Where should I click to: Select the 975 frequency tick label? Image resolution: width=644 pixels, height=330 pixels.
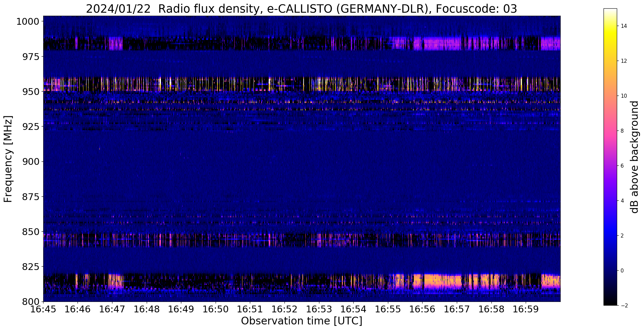tap(31, 57)
